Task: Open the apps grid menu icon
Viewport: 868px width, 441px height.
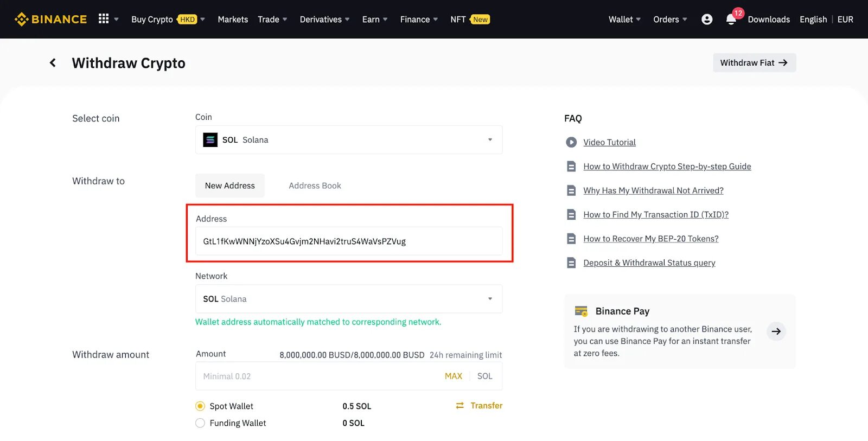Action: pos(104,19)
